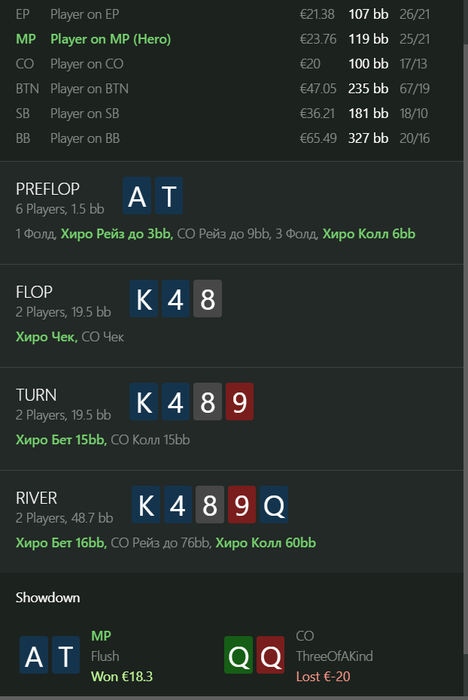The width and height of the screenshot is (468, 700).
Task: Click the Ace hole card in Preflop
Action: click(x=137, y=196)
